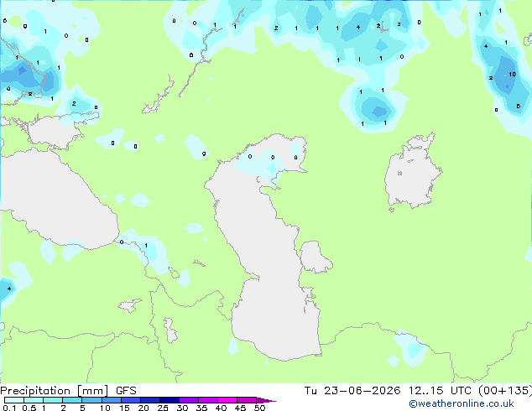Click the '15' legend scale label
This screenshot has height=411, width=532.
click(x=124, y=408)
